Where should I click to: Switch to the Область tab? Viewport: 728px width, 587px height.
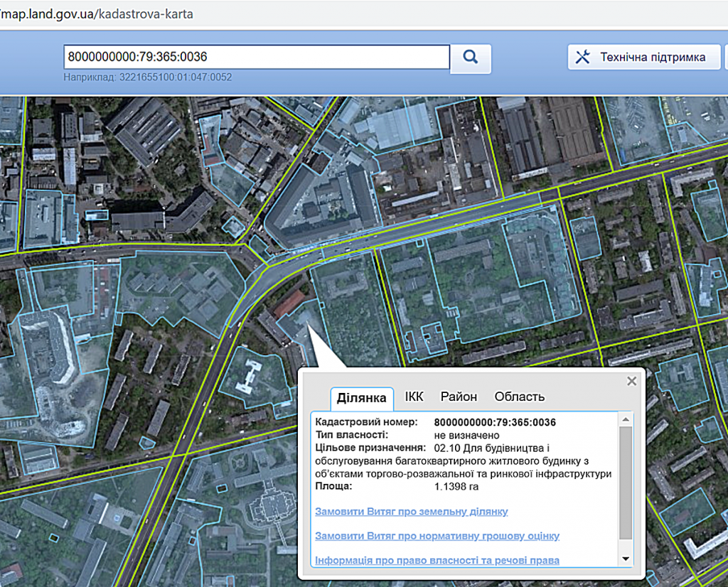519,397
